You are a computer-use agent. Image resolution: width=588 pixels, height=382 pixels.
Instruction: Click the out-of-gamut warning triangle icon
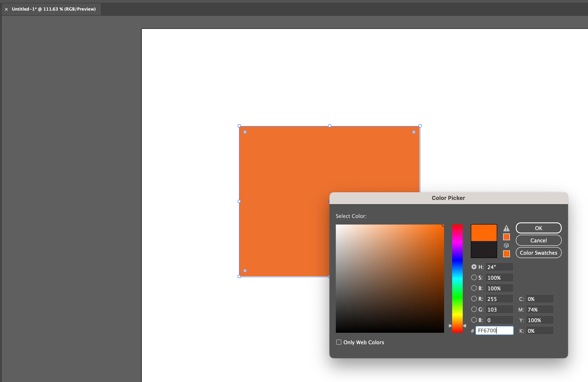pyautogui.click(x=506, y=228)
